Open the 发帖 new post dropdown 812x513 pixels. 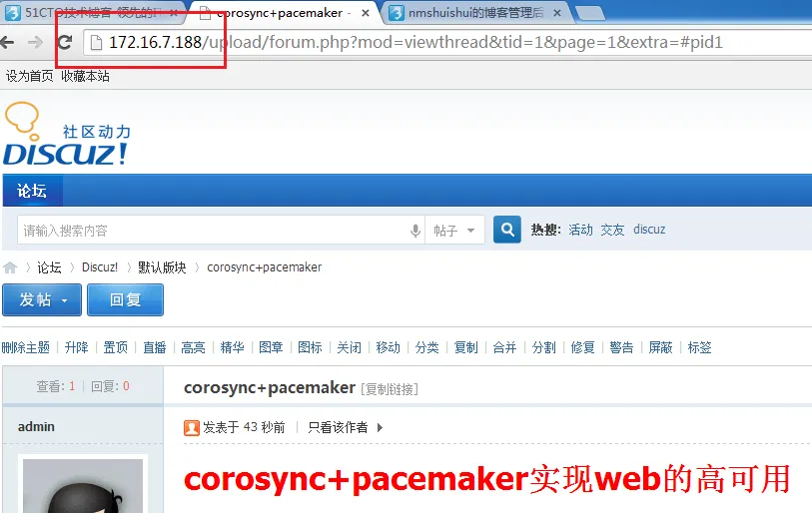[42, 299]
